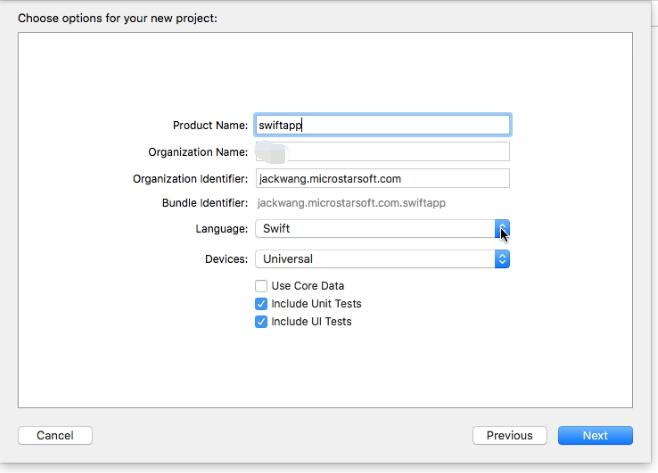
Task: Click the 'Choose options for your new project' heading
Action: [118, 18]
